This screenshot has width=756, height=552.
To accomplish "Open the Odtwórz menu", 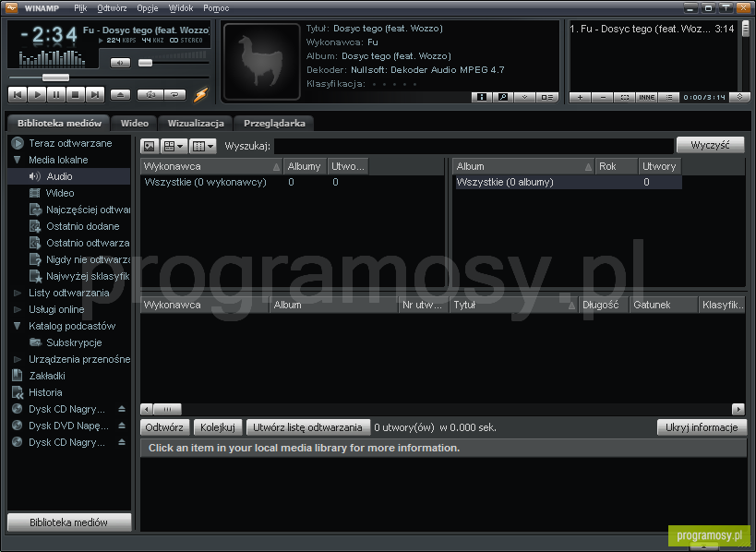I will [x=112, y=8].
